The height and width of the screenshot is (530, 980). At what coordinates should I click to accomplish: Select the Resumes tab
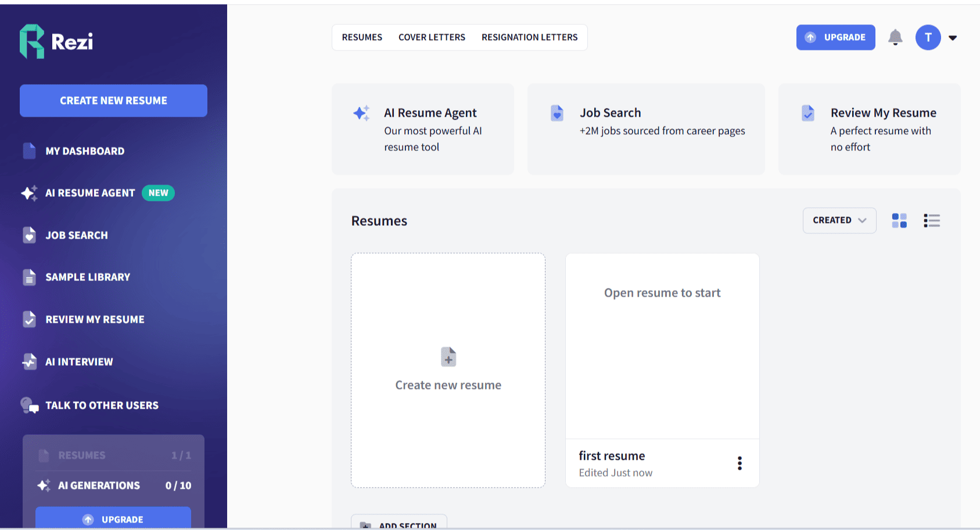click(362, 37)
